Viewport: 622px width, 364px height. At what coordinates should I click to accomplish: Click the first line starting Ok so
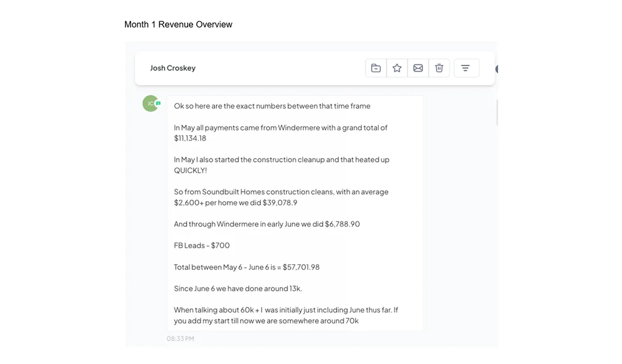pyautogui.click(x=272, y=106)
